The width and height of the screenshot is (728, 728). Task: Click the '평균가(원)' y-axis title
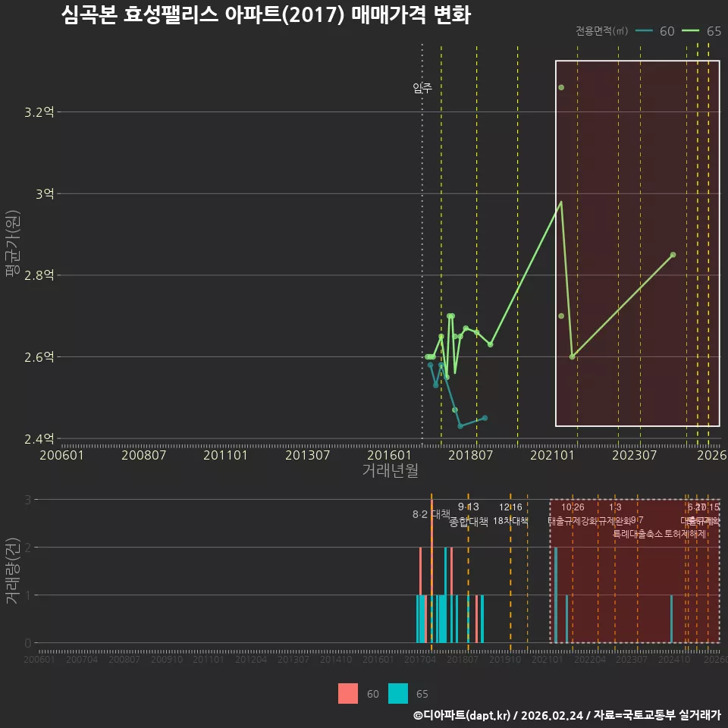click(13, 243)
